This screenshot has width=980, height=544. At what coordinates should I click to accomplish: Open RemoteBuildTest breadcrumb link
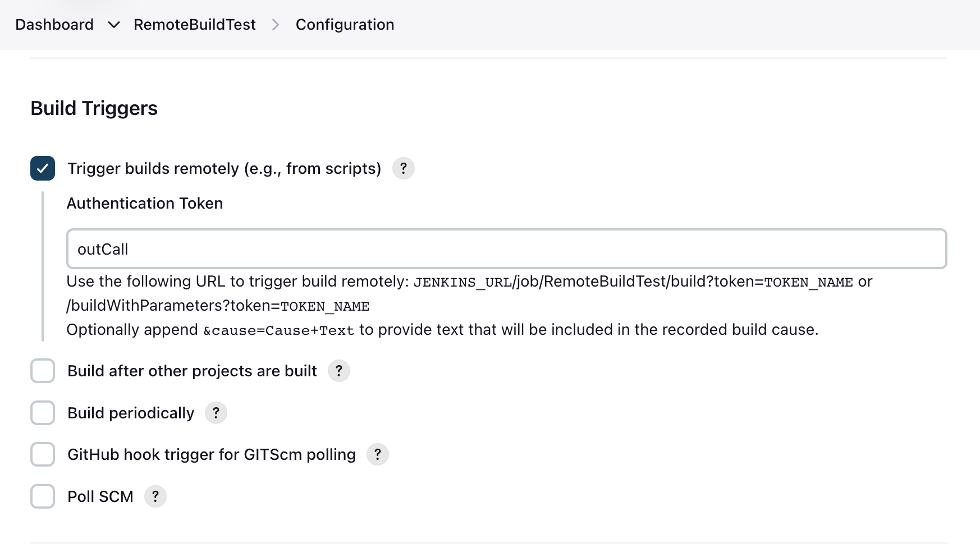(194, 25)
